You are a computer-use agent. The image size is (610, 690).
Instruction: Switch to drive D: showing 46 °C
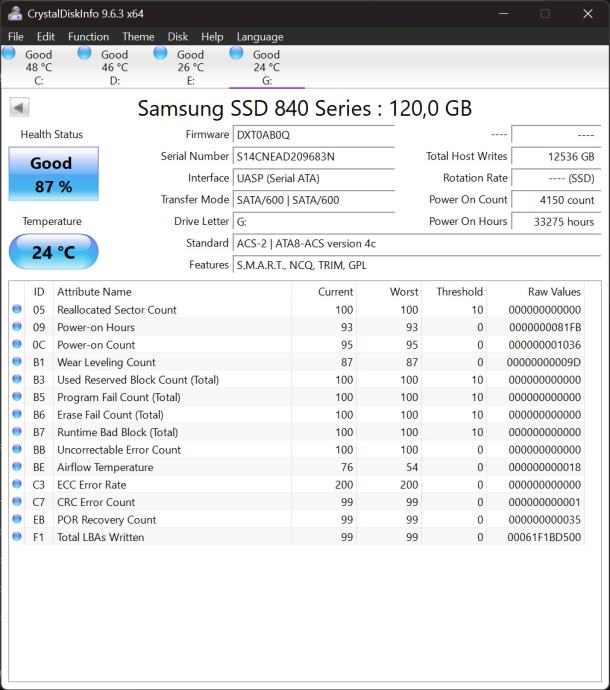coord(114,67)
